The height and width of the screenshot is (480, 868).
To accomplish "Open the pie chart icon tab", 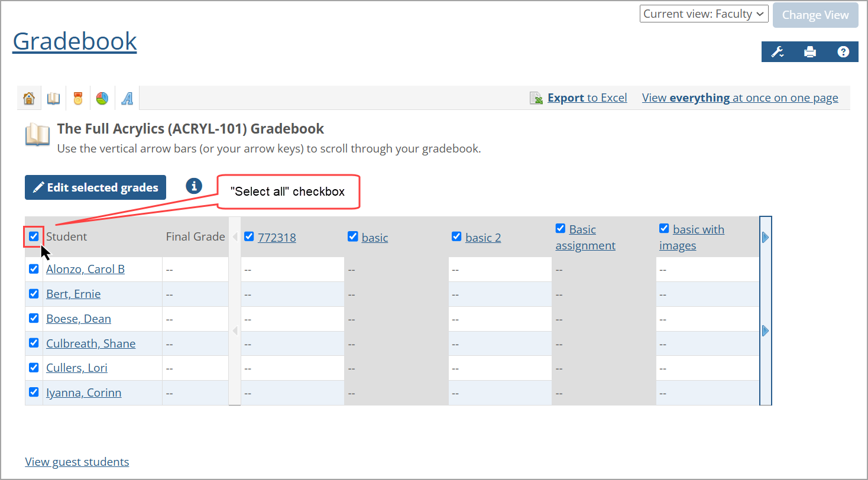I will pyautogui.click(x=102, y=98).
